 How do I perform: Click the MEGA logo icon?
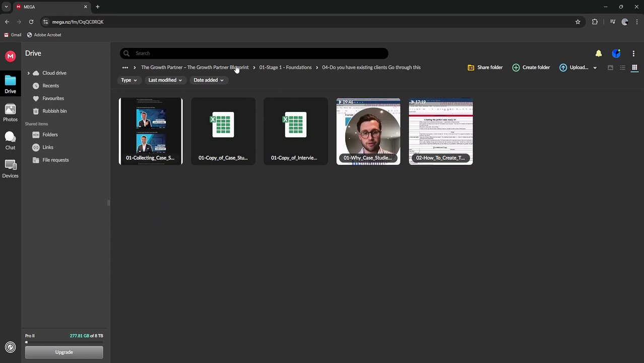[10, 56]
